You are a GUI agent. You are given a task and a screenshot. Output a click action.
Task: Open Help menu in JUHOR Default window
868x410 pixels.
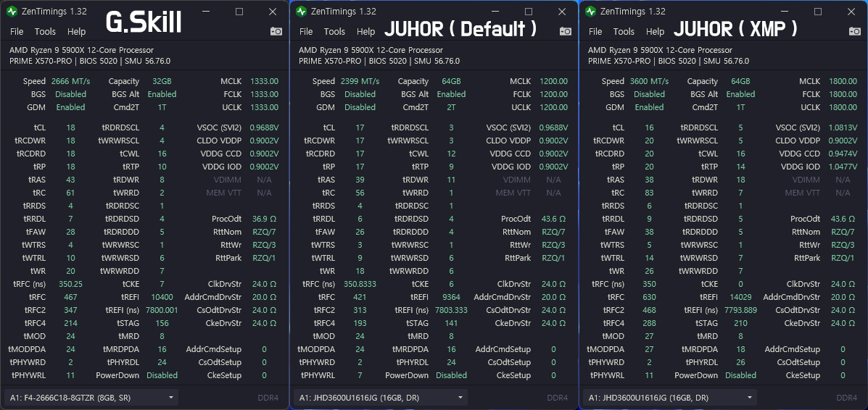coord(366,32)
